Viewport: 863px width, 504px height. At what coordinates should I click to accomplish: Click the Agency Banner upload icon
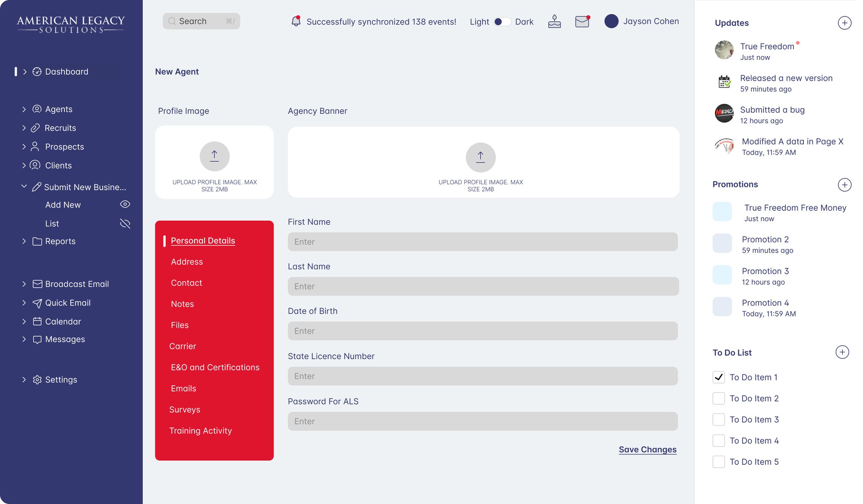pyautogui.click(x=480, y=157)
